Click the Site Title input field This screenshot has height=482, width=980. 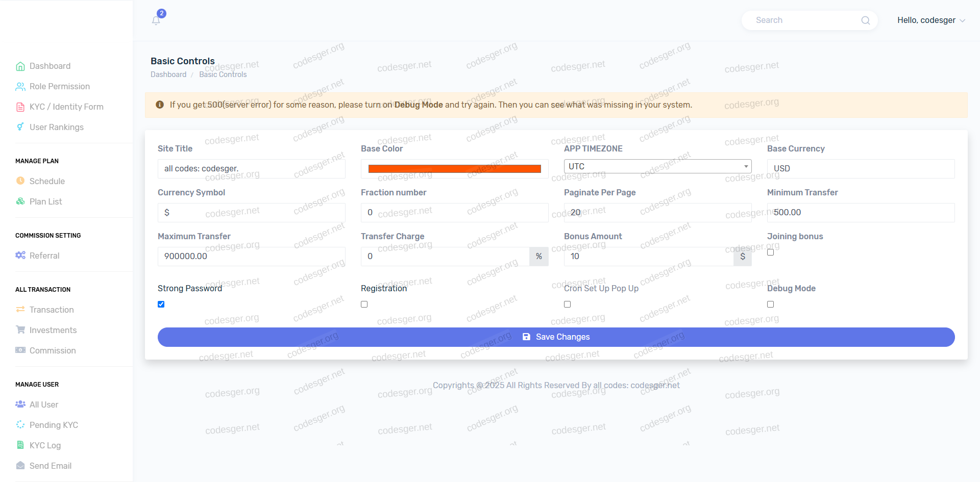tap(251, 169)
